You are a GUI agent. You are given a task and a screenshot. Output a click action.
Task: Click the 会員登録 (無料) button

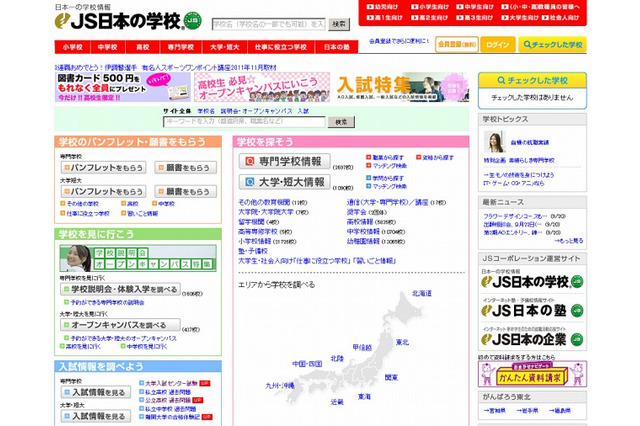(457, 44)
